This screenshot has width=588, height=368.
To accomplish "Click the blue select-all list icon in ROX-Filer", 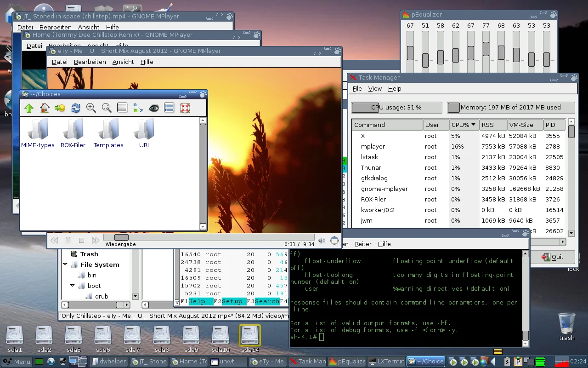I will [169, 108].
